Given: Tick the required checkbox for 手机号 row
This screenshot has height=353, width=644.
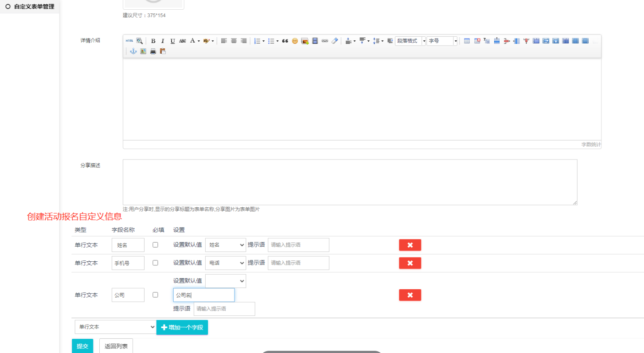Looking at the screenshot, I should 155,263.
